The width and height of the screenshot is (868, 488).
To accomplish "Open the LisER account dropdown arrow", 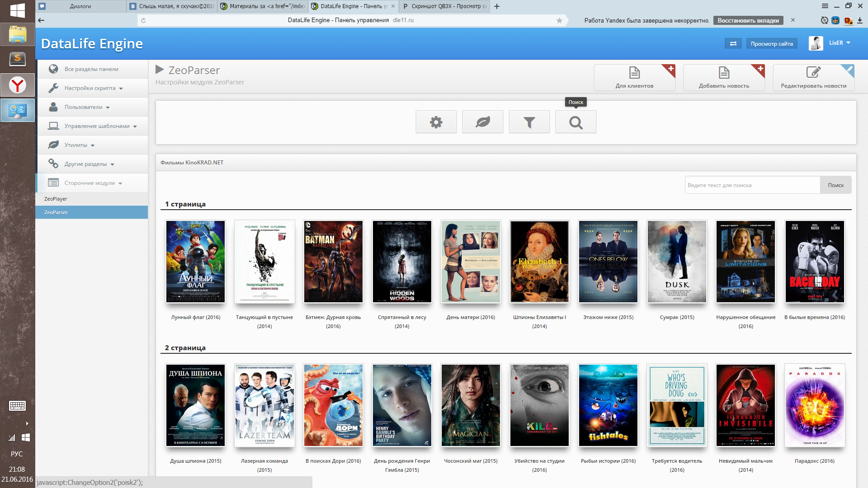I will [849, 43].
